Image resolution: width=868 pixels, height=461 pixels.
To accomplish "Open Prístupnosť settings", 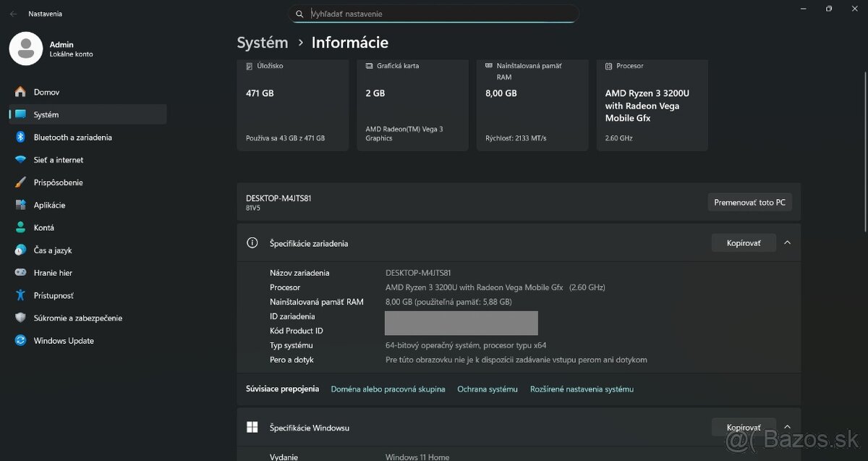I will [x=55, y=295].
